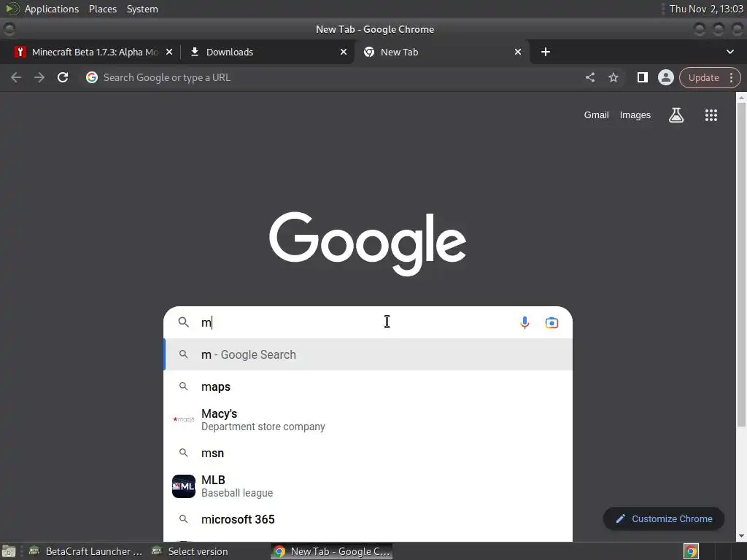The image size is (747, 560).
Task: Open the Chrome profile avatar
Action: (x=665, y=77)
